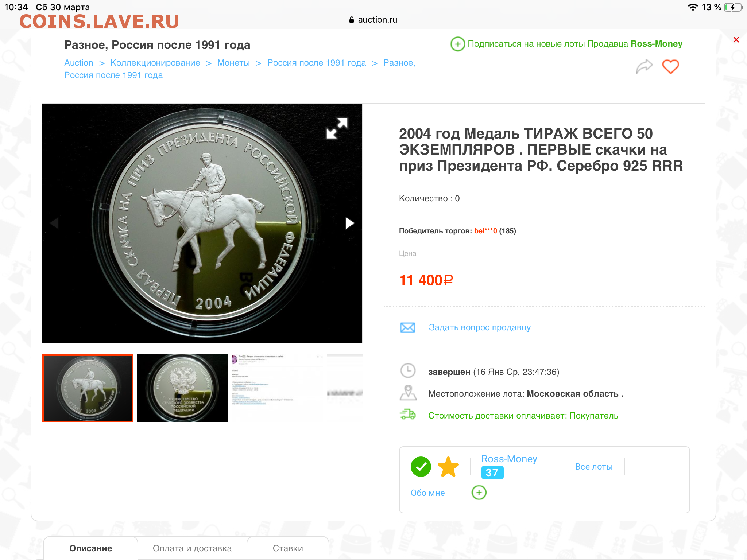
Task: Close the lot page with red X
Action: click(736, 40)
